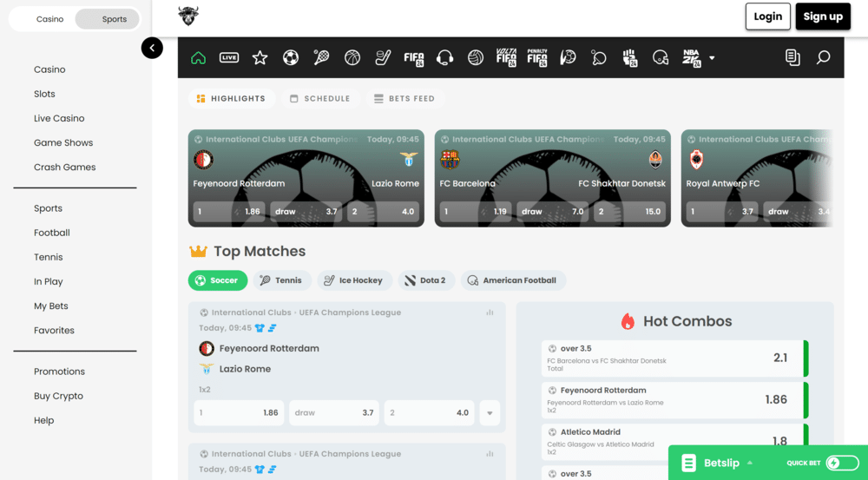Expand more markets for Feyenoord vs Lazio
Viewport: 868px width, 480px height.
click(x=490, y=413)
